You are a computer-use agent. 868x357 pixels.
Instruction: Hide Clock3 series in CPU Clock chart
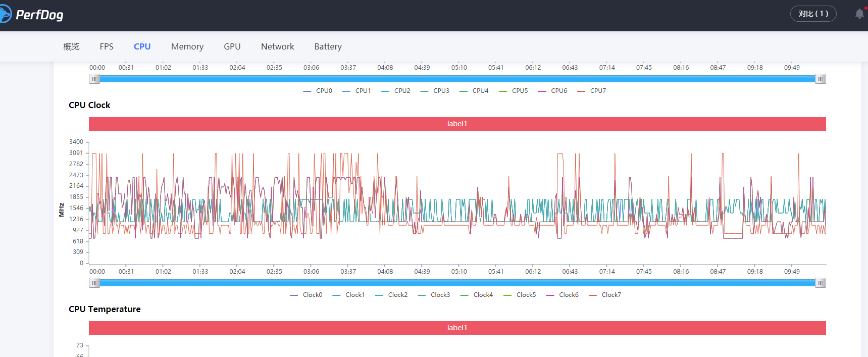(x=434, y=295)
